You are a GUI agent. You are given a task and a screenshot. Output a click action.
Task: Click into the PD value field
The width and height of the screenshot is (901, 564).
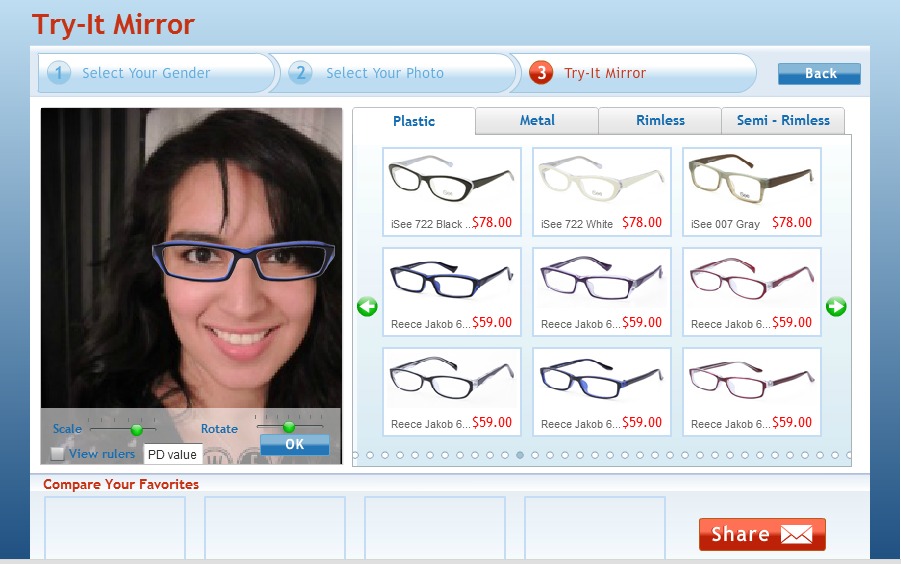tap(173, 455)
